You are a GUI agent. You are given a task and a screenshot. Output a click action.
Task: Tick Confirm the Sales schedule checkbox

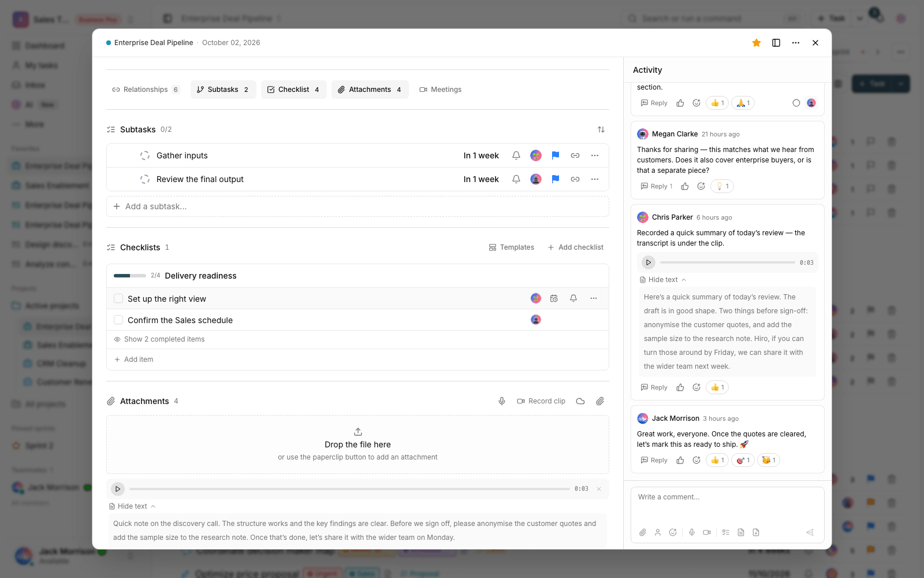click(x=118, y=320)
